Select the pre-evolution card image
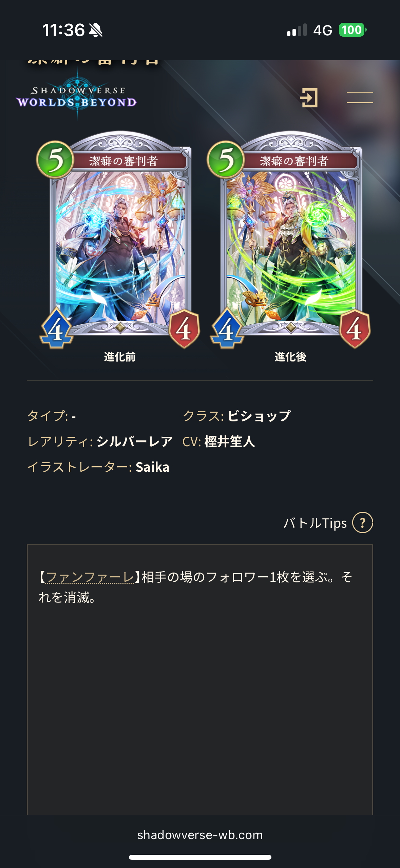This screenshot has height=868, width=400. click(119, 240)
